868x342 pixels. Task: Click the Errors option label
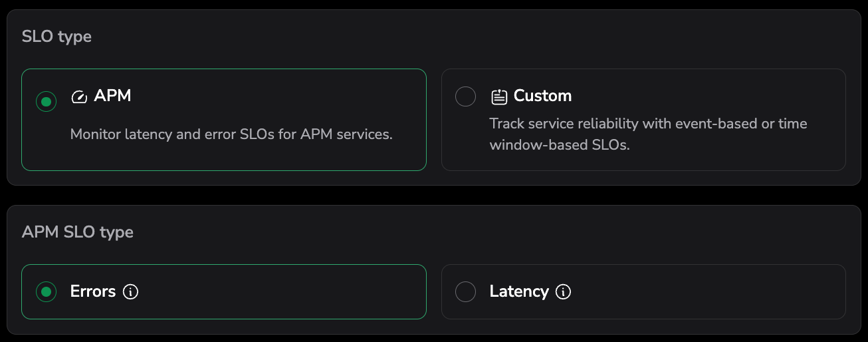(x=93, y=291)
